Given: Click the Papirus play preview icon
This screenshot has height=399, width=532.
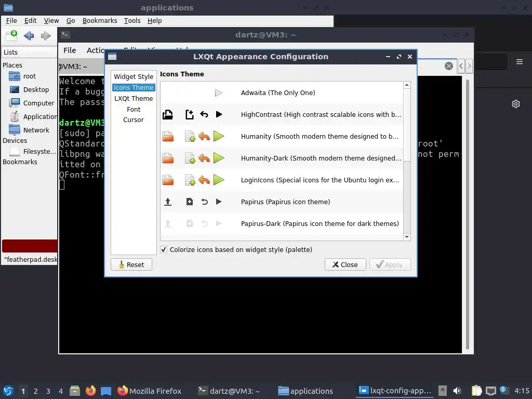Looking at the screenshot, I should (x=219, y=202).
